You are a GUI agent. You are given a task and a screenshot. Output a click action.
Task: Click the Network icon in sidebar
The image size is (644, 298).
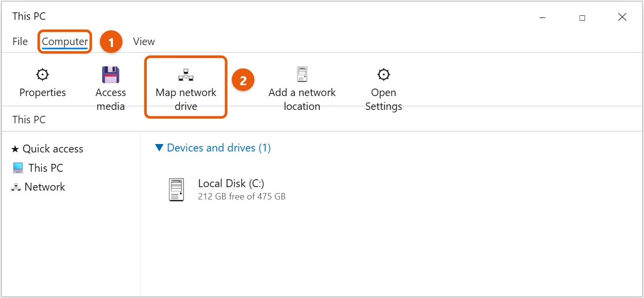point(16,187)
